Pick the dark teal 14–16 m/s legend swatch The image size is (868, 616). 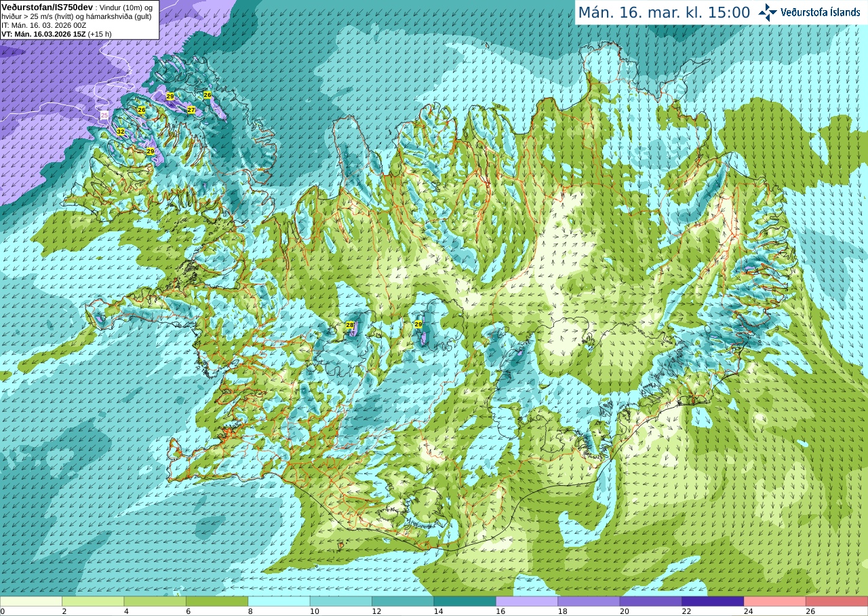(x=465, y=601)
